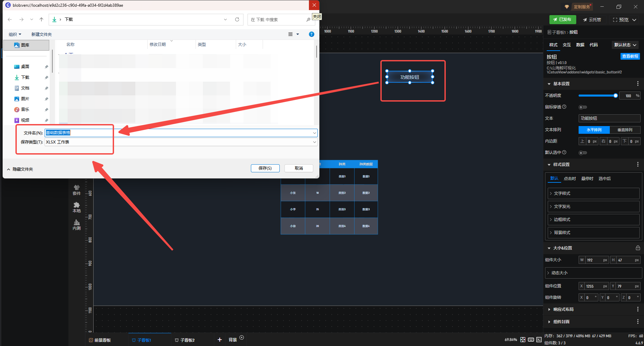Click the add new board plus icon
The height and width of the screenshot is (346, 644).
[x=220, y=340]
